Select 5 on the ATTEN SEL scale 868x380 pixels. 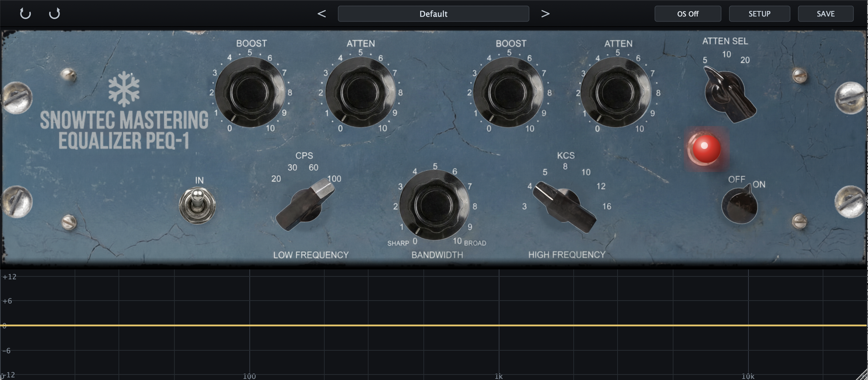pos(705,60)
